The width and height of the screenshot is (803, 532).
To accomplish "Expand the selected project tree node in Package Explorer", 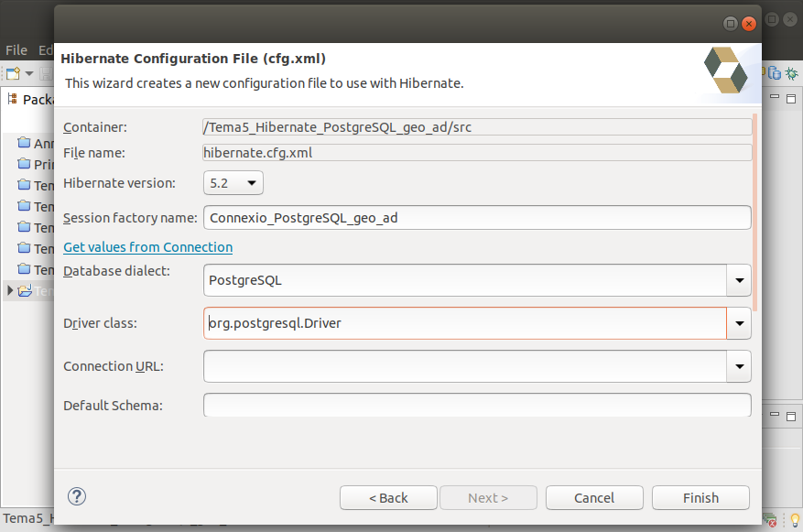I will pyautogui.click(x=10, y=291).
